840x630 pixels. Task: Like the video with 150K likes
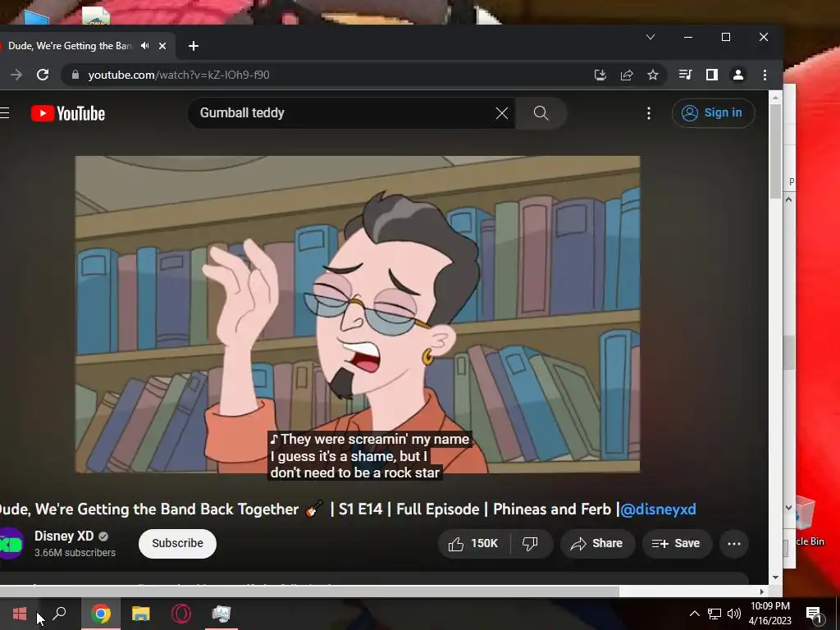coord(473,544)
